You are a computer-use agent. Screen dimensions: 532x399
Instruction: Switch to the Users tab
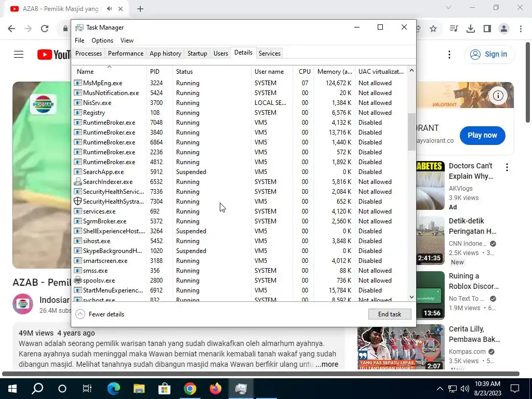pos(220,54)
